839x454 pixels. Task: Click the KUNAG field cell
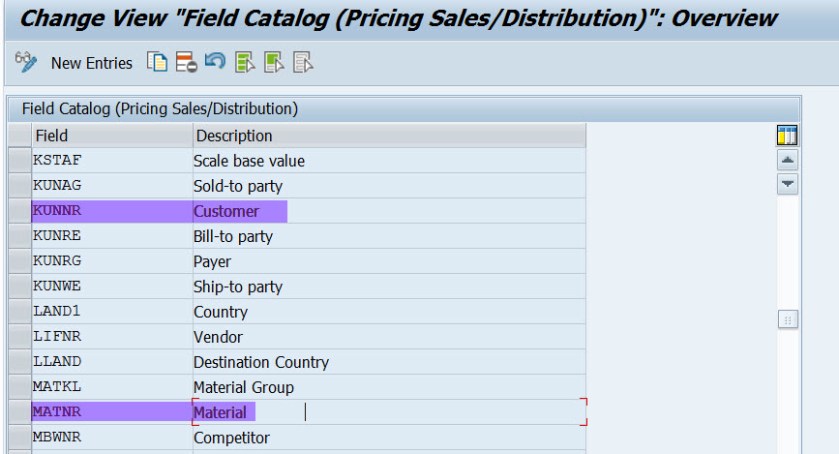click(110, 186)
